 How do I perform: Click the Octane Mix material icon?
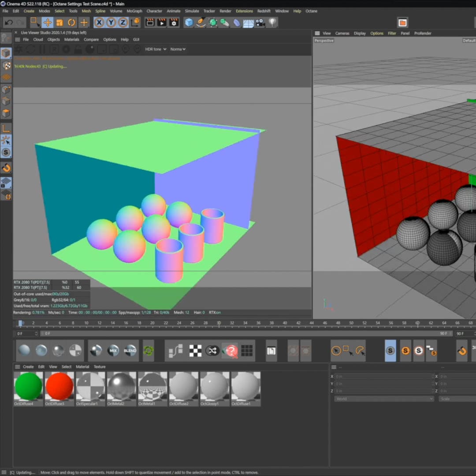point(113,351)
